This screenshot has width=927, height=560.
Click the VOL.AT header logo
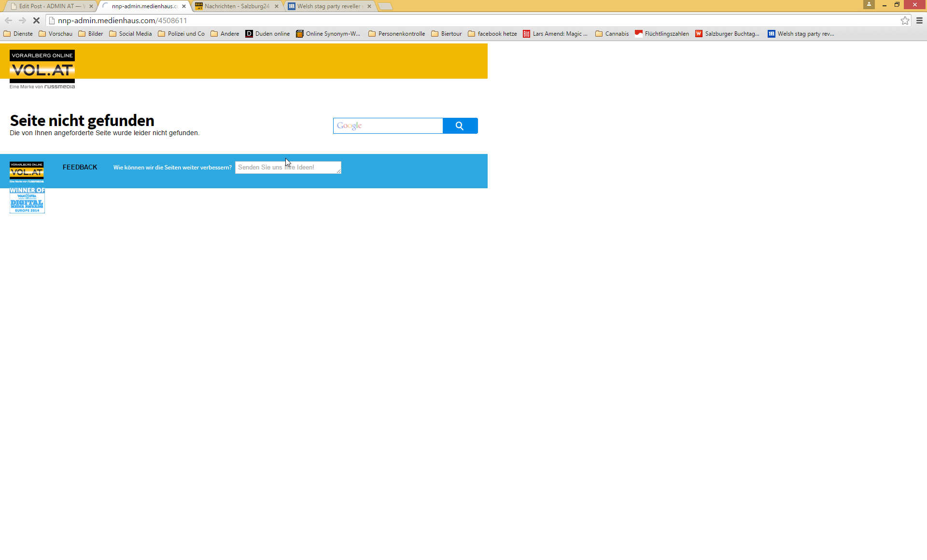pyautogui.click(x=42, y=69)
